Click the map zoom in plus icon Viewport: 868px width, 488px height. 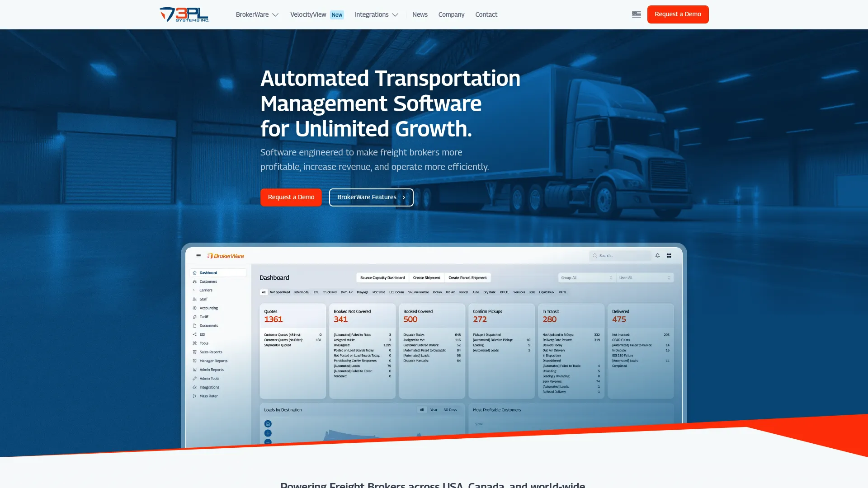[x=268, y=433]
